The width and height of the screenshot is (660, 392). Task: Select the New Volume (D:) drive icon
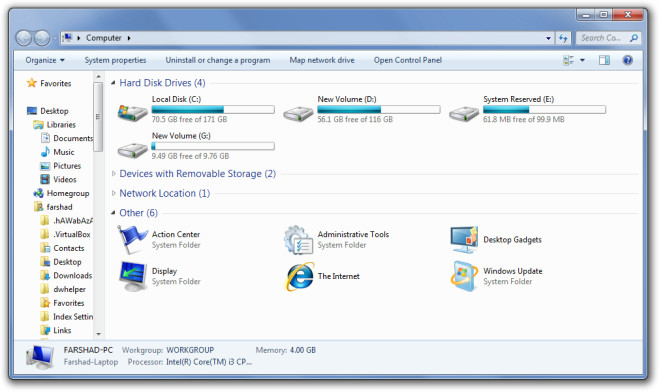(x=298, y=113)
